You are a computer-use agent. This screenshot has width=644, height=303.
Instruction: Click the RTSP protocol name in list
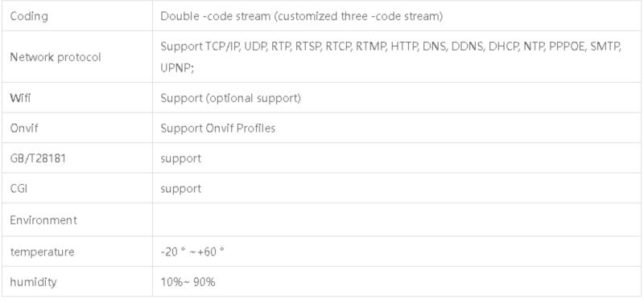click(308, 47)
